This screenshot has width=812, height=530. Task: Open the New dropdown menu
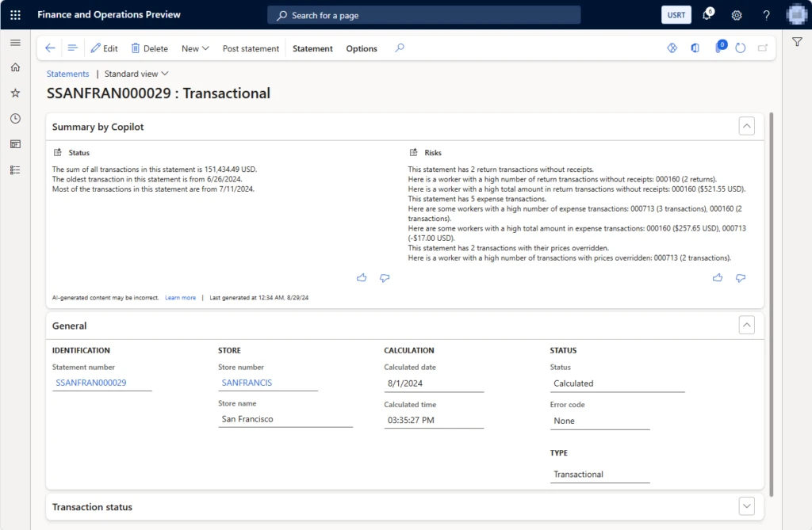click(x=195, y=48)
